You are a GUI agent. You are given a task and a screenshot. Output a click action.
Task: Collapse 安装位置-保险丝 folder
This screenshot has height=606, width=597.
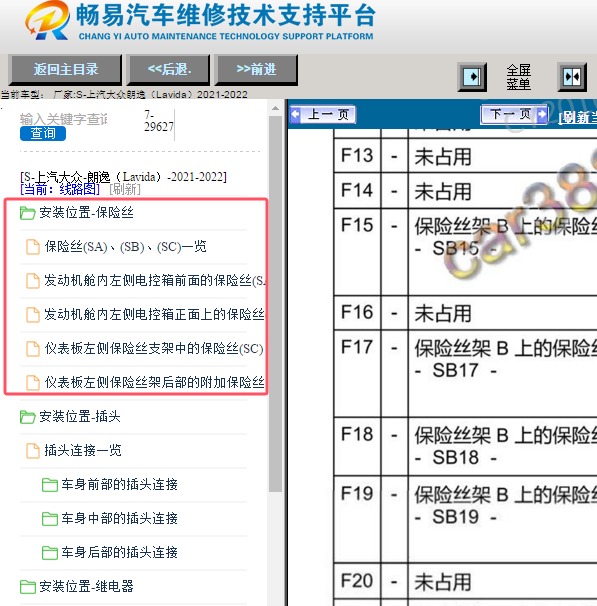(x=86, y=213)
